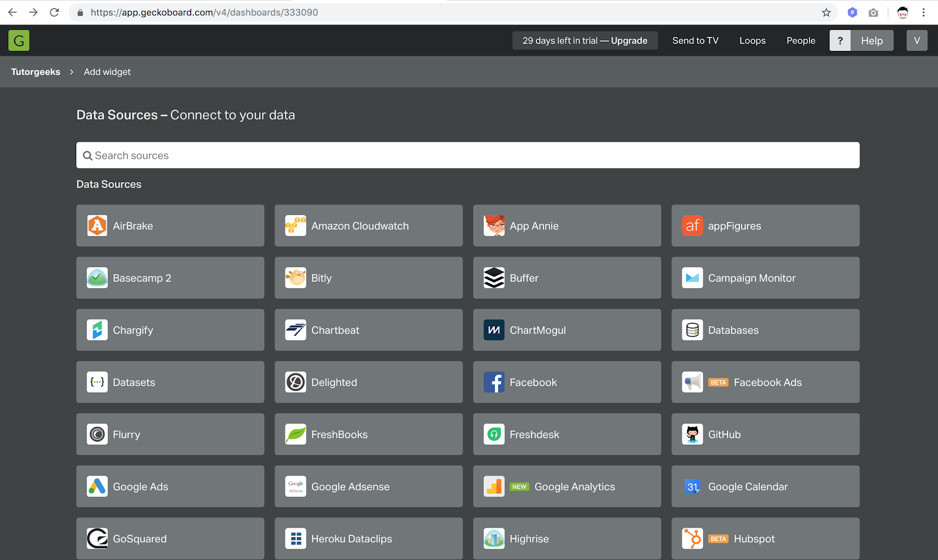Open the Chrome three-dot menu
The height and width of the screenshot is (560, 938).
(923, 12)
